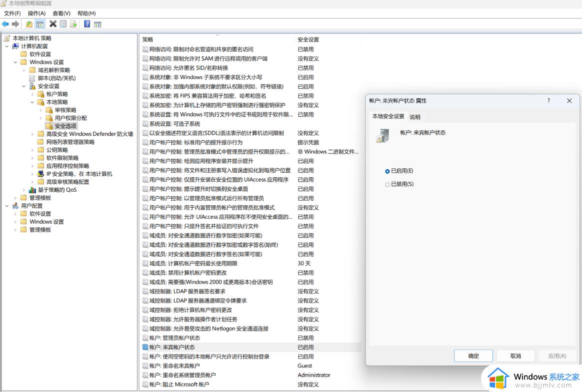The width and height of the screenshot is (582, 392).
Task: Click the 用户权限分配 folder icon
Action: 49,118
